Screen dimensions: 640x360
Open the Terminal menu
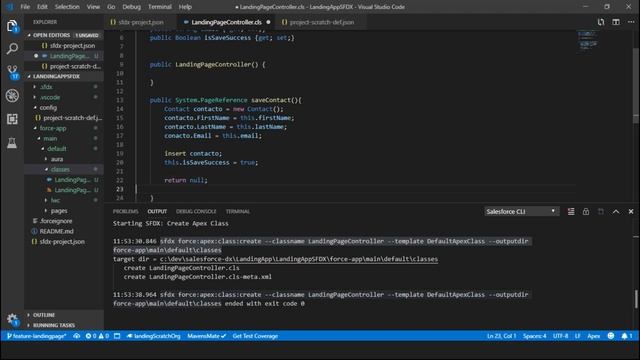160,7
